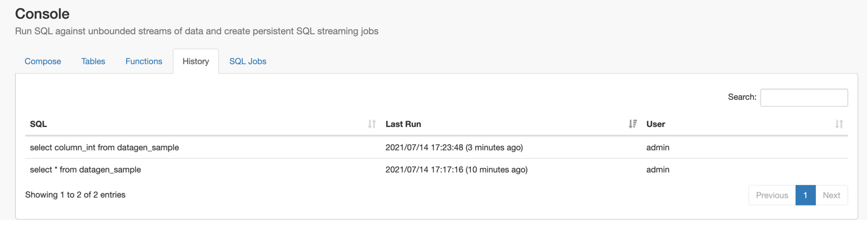This screenshot has width=868, height=233.
Task: Click the User column header label
Action: point(656,124)
